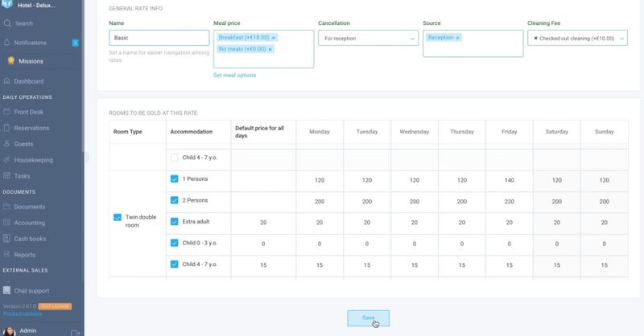The image size is (644, 336).
Task: Go to Reservations in sidebar menu
Action: [31, 128]
